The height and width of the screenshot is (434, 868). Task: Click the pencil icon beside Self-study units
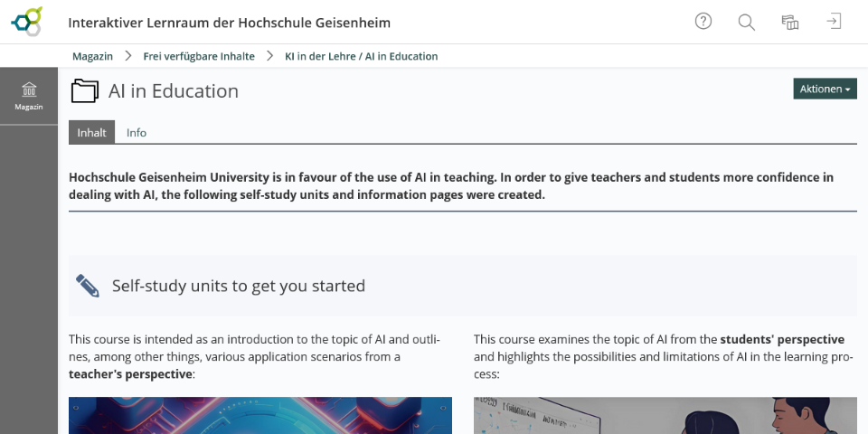point(88,286)
